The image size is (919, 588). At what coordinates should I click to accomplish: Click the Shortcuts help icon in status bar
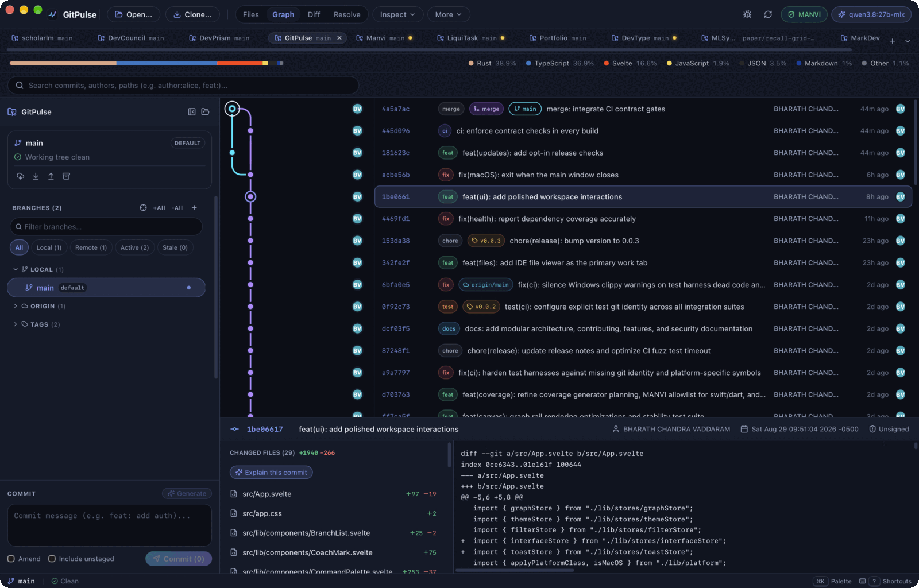point(874,581)
